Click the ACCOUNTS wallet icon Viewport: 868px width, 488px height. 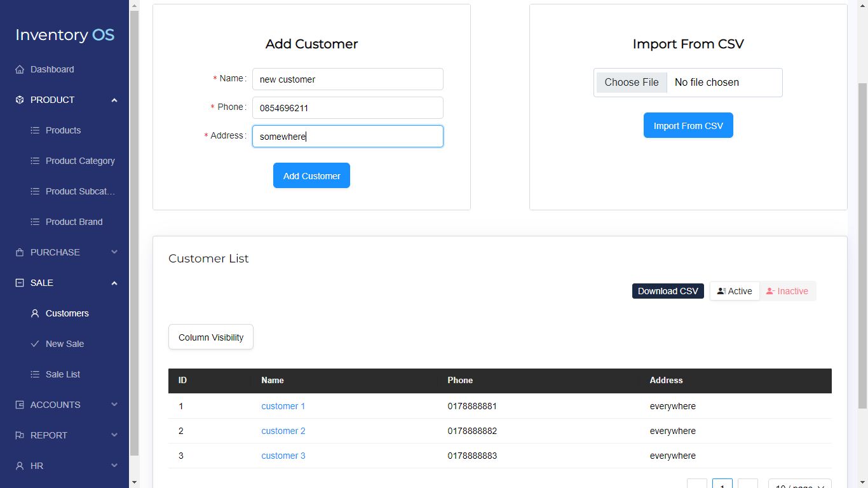[20, 405]
